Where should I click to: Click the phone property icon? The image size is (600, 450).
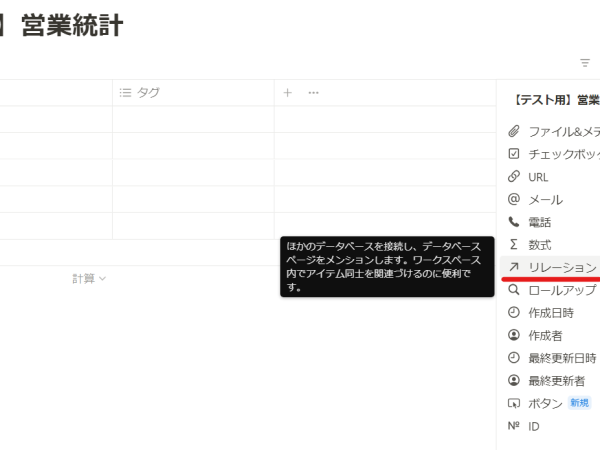pyautogui.click(x=514, y=222)
